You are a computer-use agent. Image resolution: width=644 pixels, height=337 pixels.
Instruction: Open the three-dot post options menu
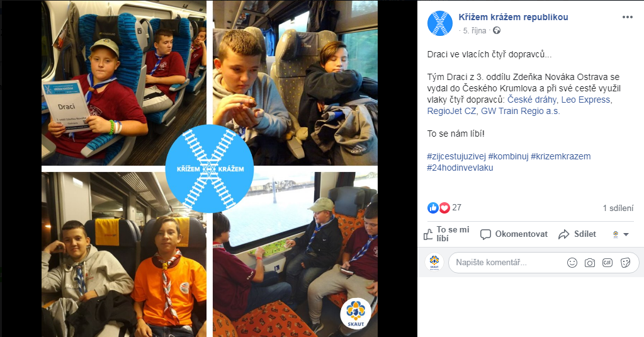(627, 17)
